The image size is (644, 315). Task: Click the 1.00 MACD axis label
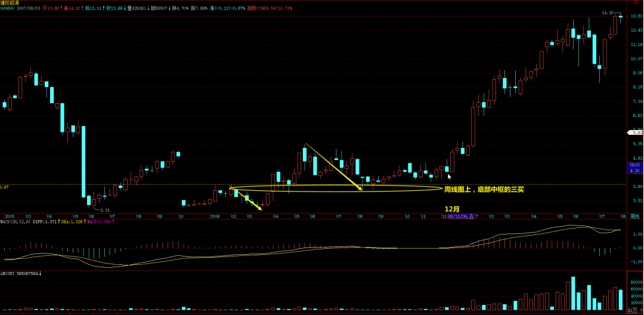tap(637, 234)
